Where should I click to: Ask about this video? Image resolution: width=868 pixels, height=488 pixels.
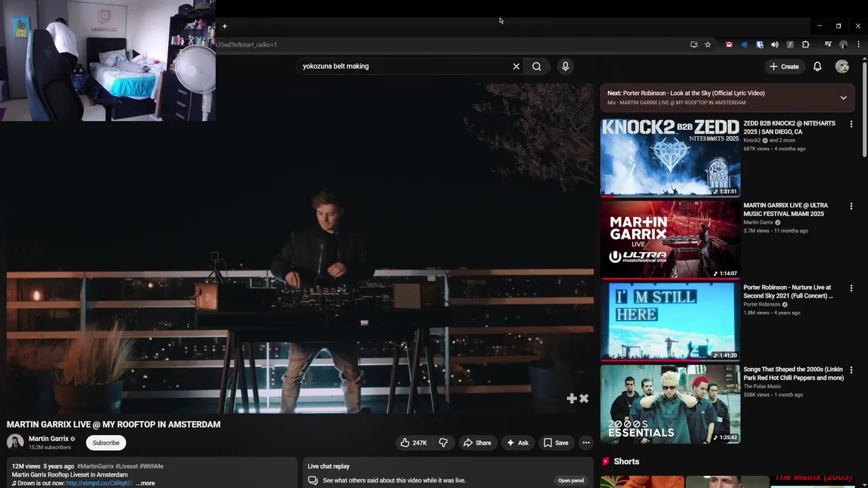click(x=517, y=443)
